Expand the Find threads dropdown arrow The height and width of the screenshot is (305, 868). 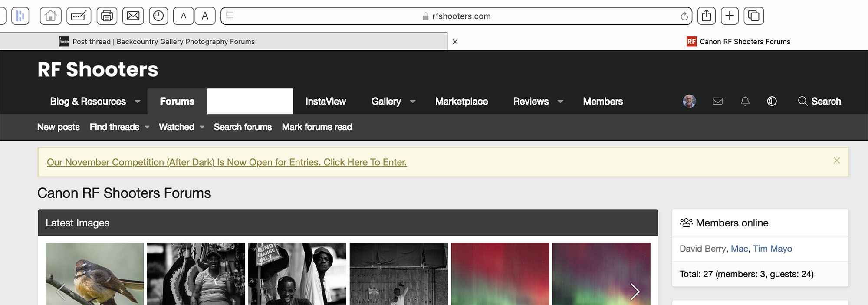point(147,127)
